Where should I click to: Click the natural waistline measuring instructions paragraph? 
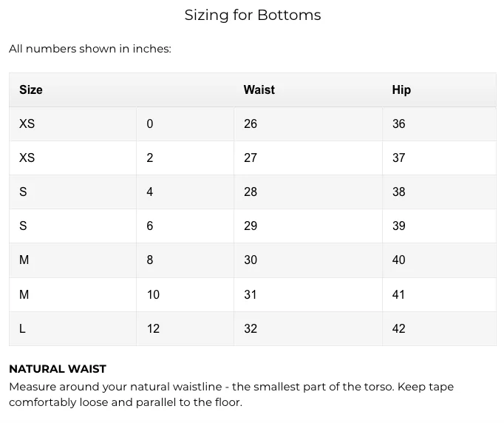[231, 394]
